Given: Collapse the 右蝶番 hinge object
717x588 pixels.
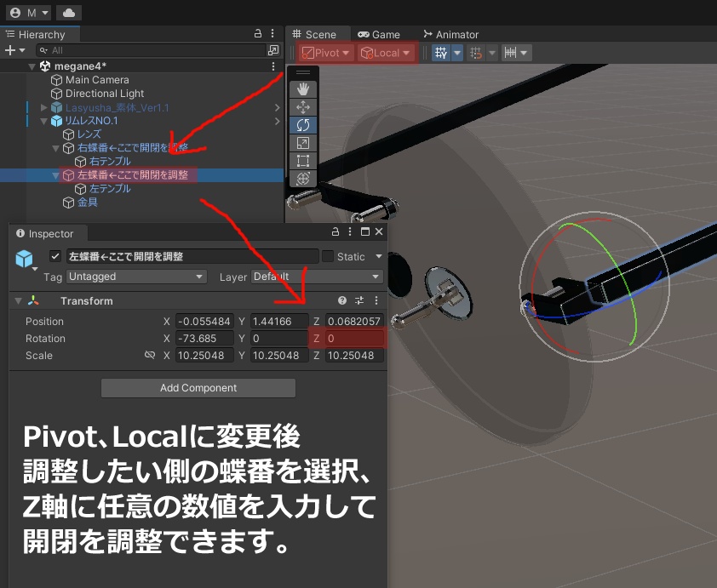Looking at the screenshot, I should coord(56,148).
